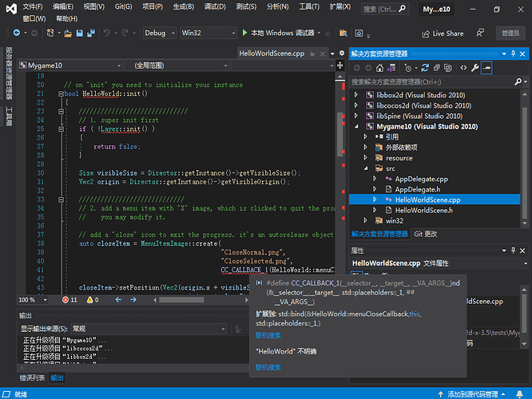Click the 管理员 button
532x399 pixels.
(510, 34)
